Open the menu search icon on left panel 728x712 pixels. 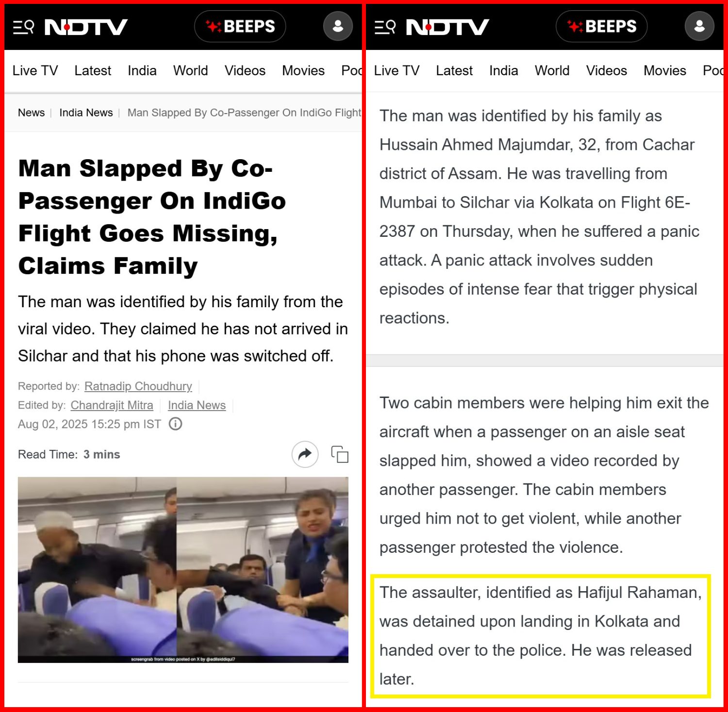23,27
